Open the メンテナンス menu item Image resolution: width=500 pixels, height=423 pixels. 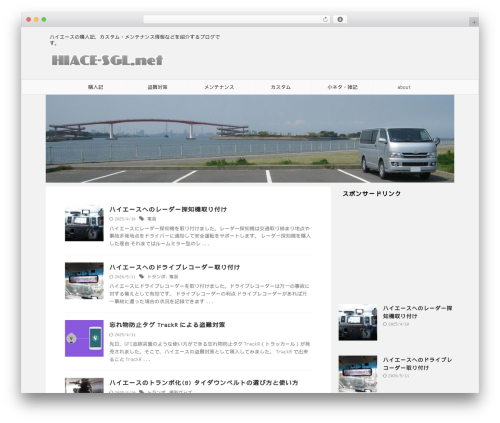tap(219, 87)
